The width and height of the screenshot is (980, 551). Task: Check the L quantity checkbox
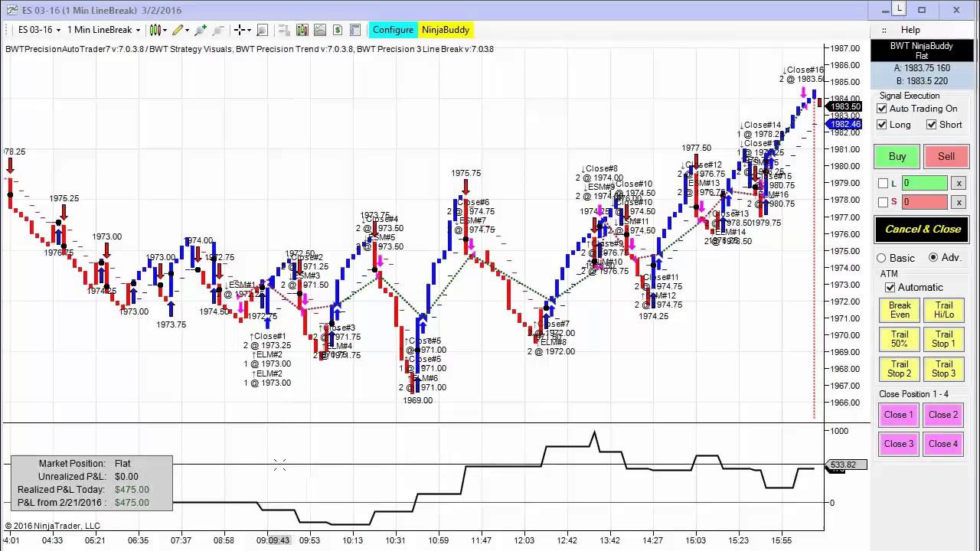pyautogui.click(x=883, y=184)
